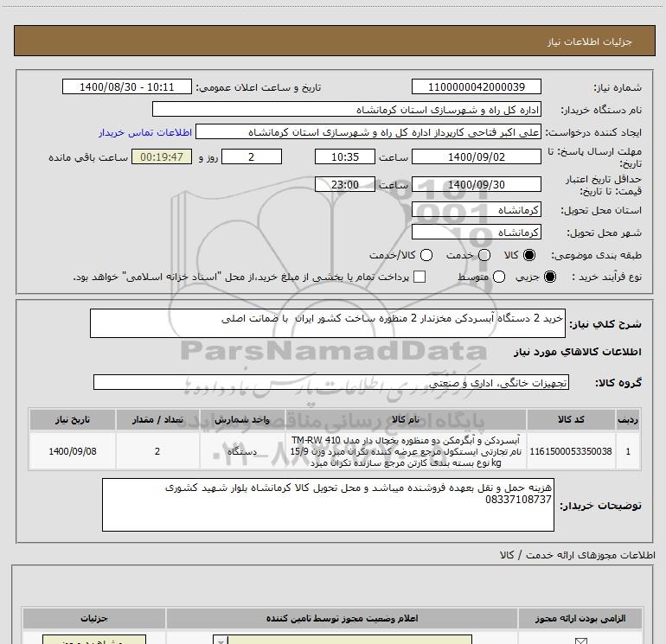Click the ردیف column header

(628, 419)
